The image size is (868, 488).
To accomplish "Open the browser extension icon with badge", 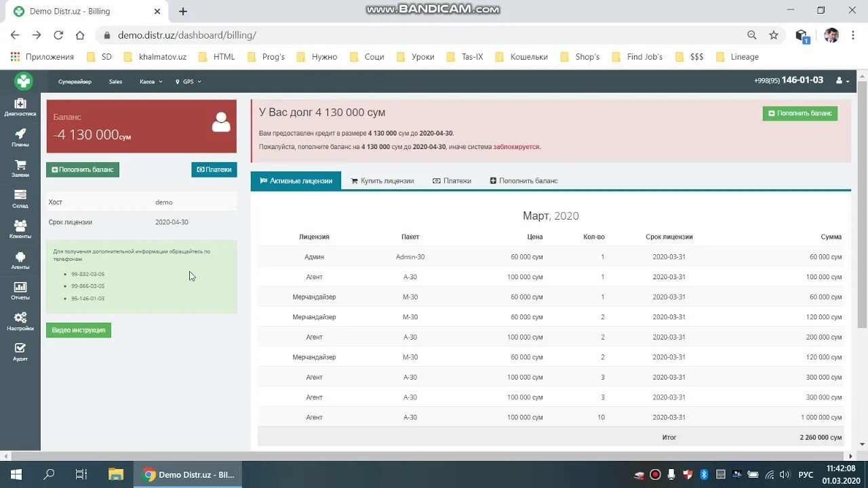I will 802,36.
